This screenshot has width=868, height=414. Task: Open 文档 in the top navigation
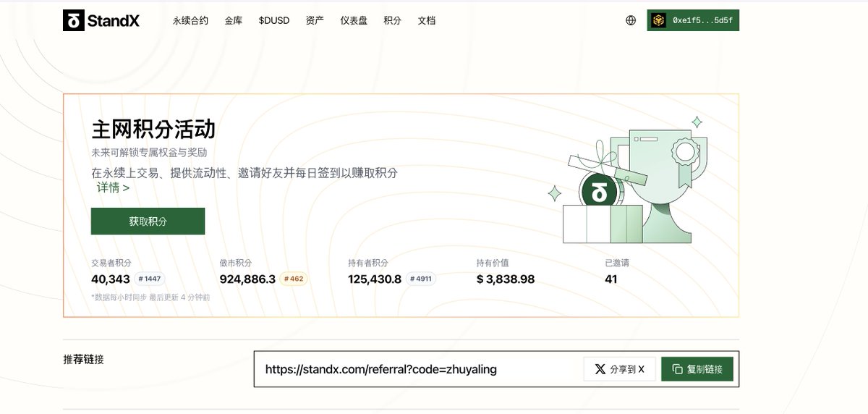[427, 20]
